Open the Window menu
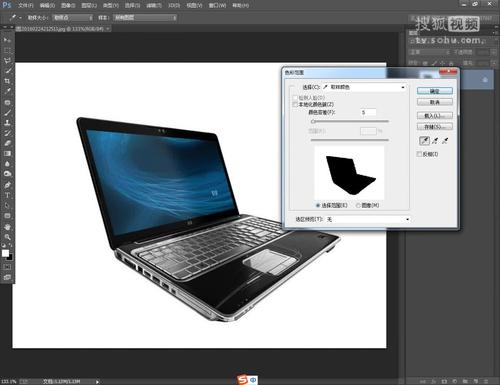The width and height of the screenshot is (500, 385). [217, 5]
